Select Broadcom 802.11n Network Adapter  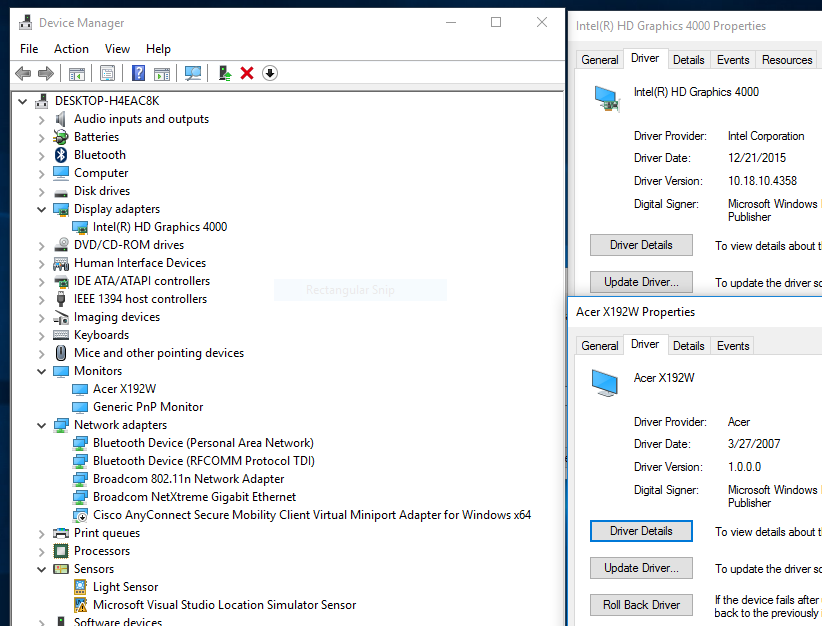[189, 479]
